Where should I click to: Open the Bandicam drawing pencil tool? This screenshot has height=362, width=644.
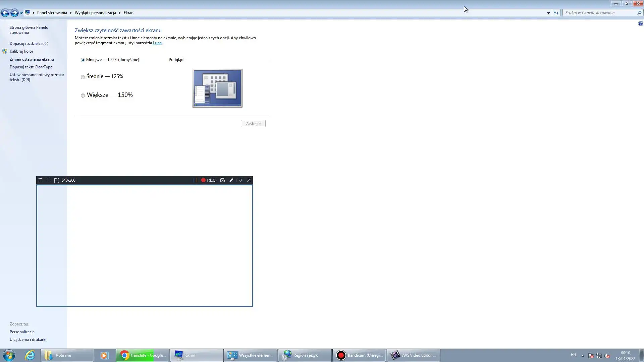(x=231, y=180)
